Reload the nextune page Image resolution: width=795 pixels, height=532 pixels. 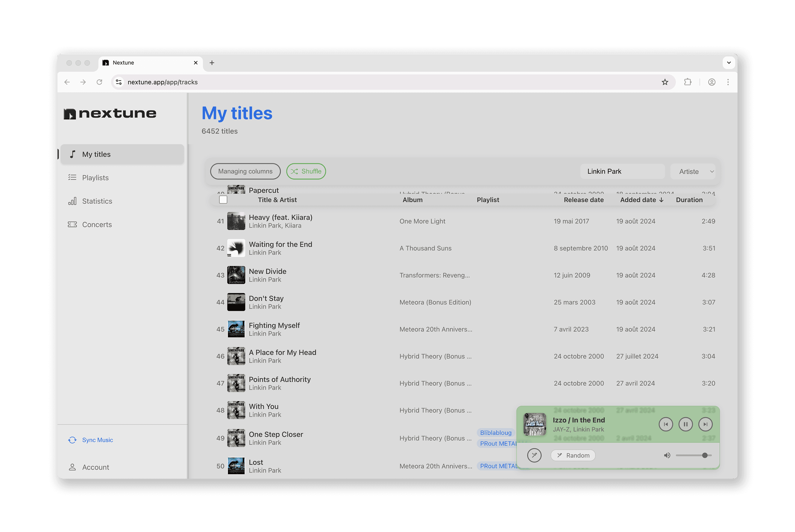pos(99,82)
